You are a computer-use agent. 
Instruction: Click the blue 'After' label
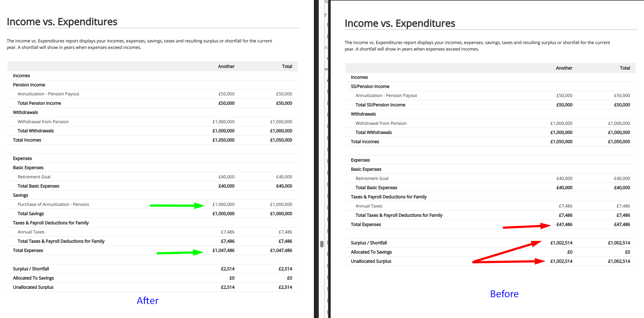(x=147, y=301)
